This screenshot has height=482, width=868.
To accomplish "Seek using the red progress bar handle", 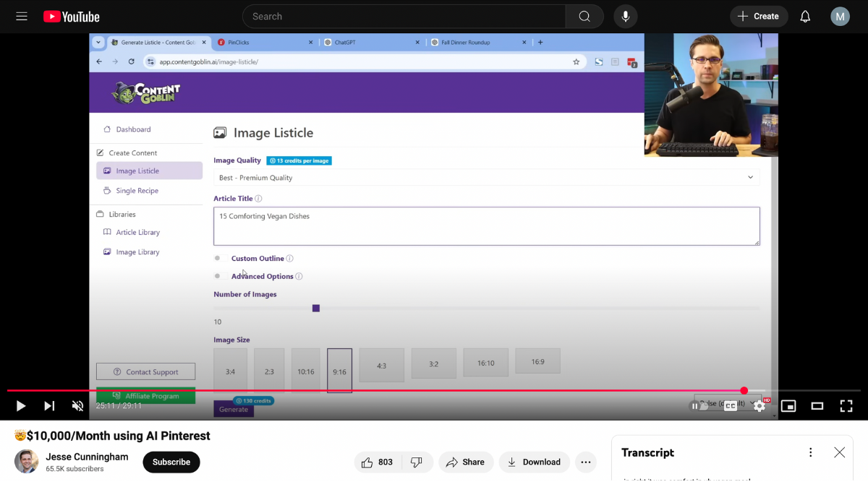I will (x=744, y=390).
